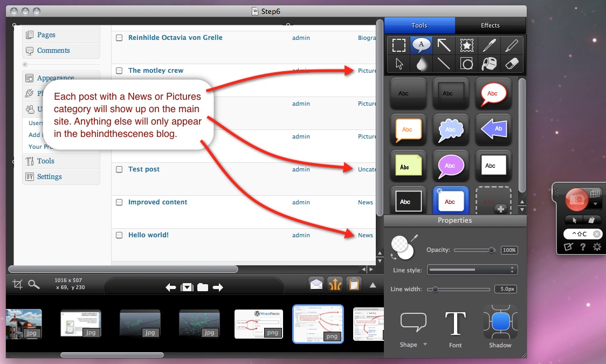606x364 pixels.
Task: Check the Improved content checkbox
Action: tap(119, 202)
